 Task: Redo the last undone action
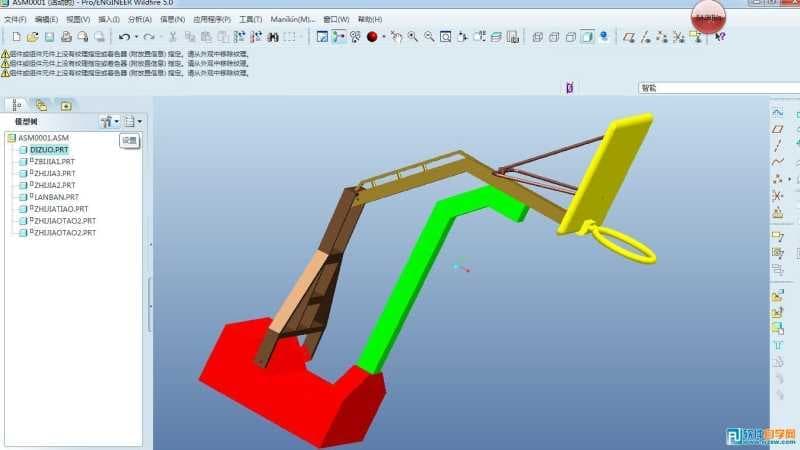coord(148,37)
